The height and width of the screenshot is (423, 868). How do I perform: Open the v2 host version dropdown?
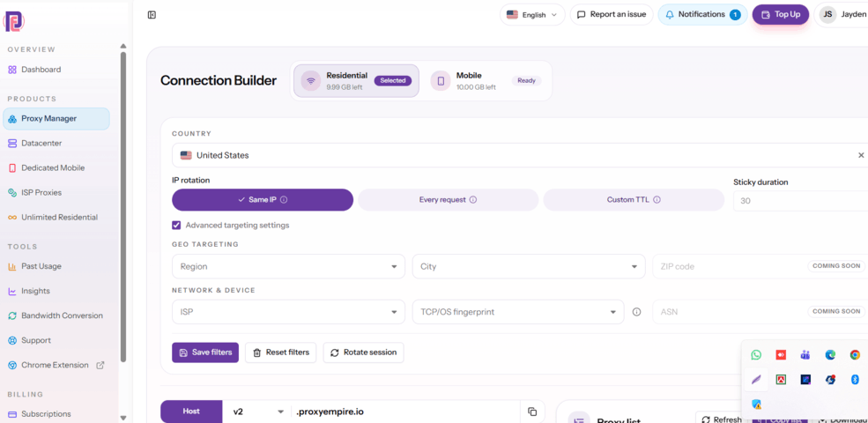(258, 412)
